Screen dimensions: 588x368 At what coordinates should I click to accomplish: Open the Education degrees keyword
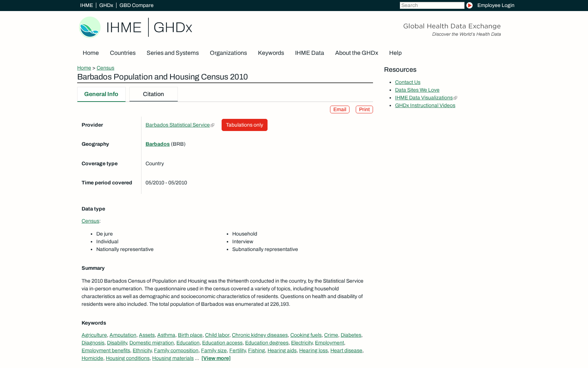[x=267, y=343]
